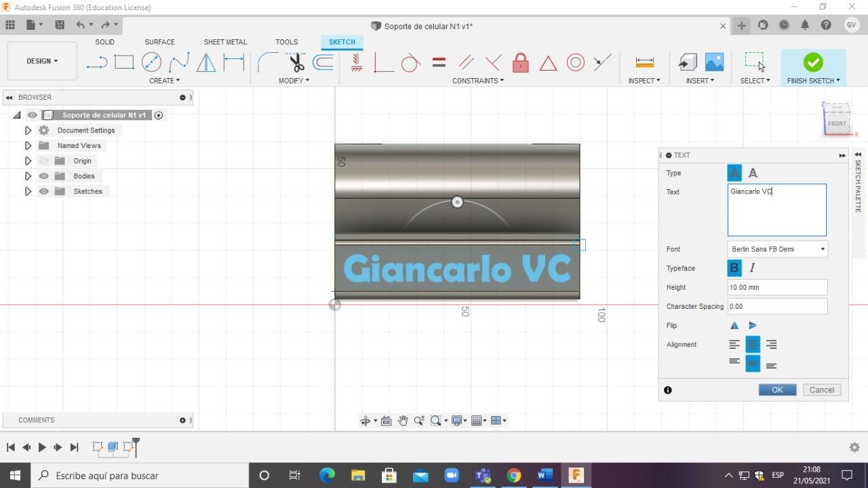Select the 2-Point Rectangle tool

(x=124, y=62)
